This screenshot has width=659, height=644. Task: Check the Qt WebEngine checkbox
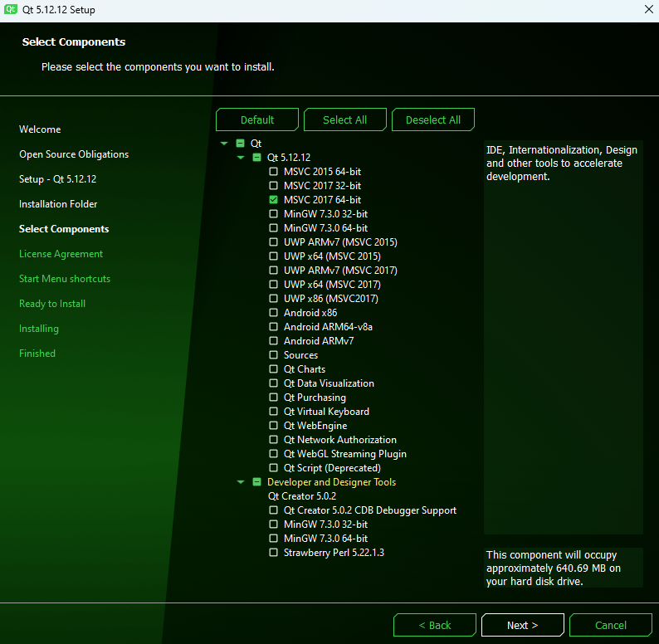tap(273, 426)
